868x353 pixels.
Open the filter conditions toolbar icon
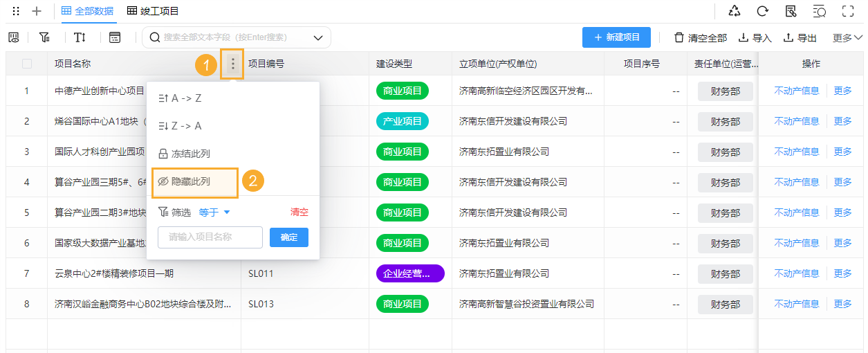click(44, 37)
